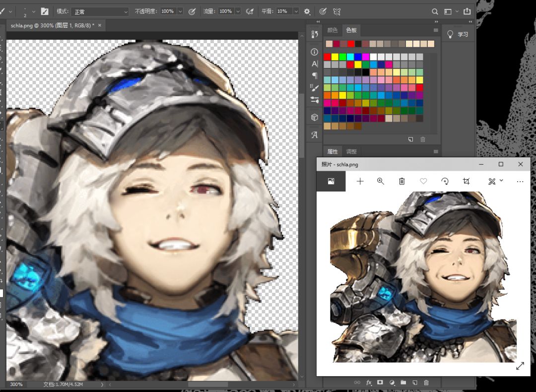Open the 3D panel cube icon

315,118
